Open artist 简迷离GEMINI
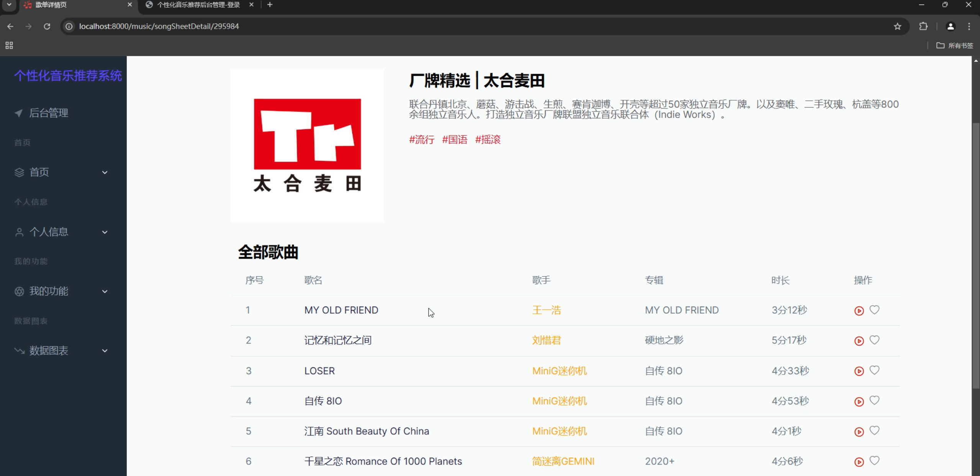 point(563,461)
